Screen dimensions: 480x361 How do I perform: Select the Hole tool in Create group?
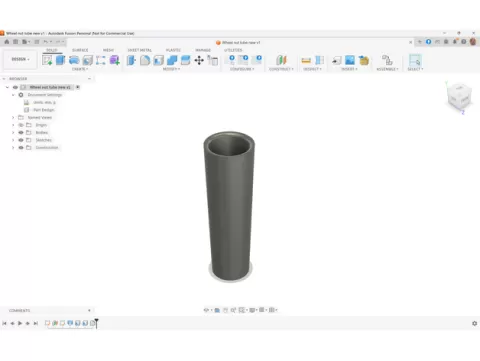(x=88, y=60)
